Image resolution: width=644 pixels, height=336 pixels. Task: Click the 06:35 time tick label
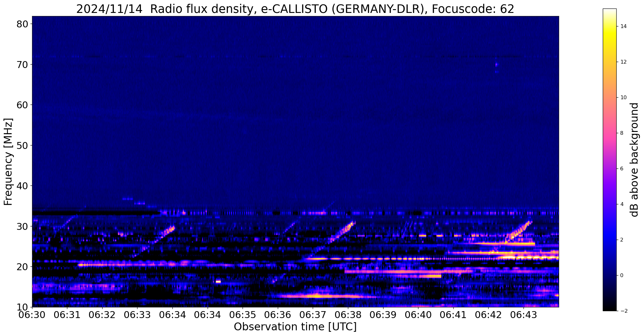tap(243, 314)
